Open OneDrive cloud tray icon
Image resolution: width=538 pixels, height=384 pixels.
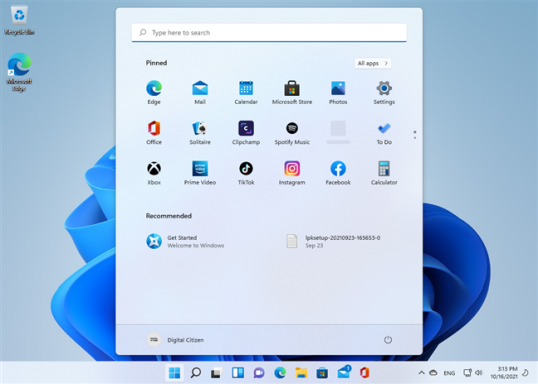[x=433, y=373]
